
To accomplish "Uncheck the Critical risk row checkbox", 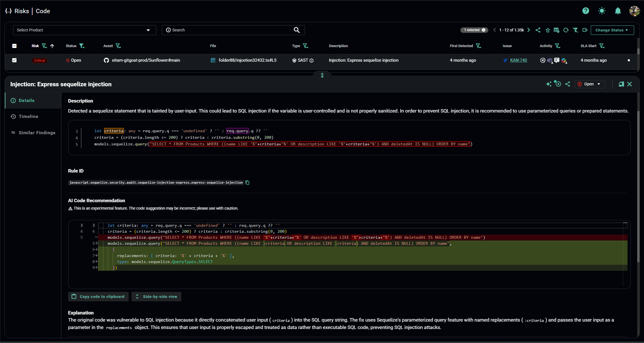I will pos(15,60).
